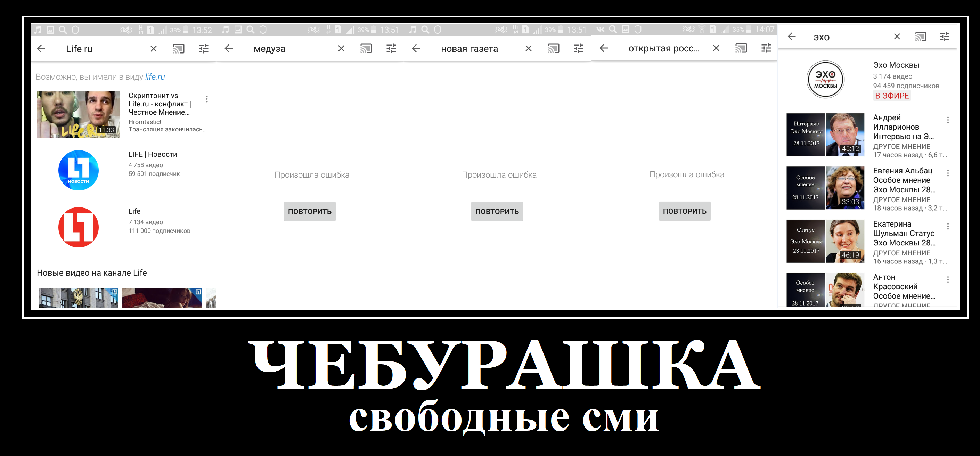Open filters in открытая росс screen
Image resolution: width=980 pixels, height=456 pixels.
(x=766, y=48)
